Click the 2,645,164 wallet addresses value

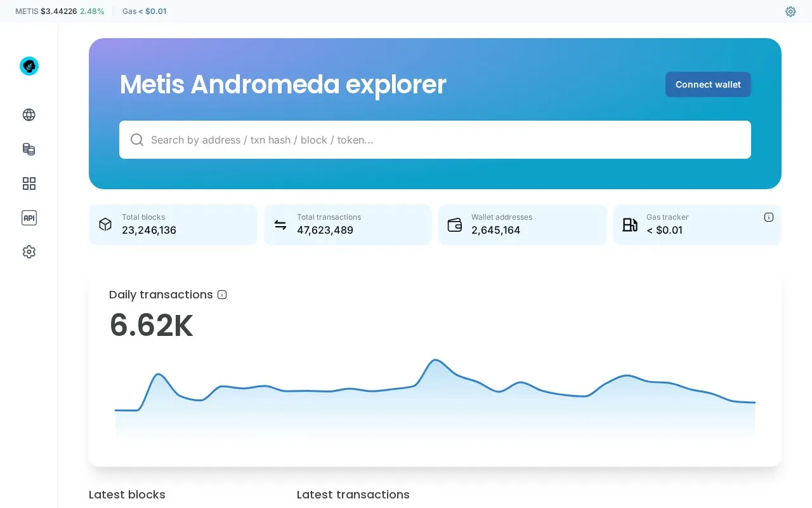[496, 231]
